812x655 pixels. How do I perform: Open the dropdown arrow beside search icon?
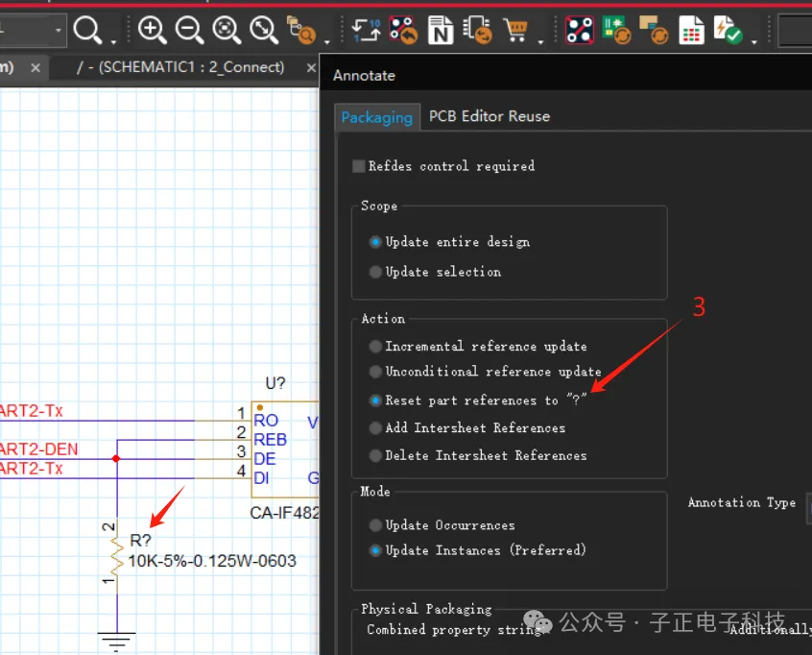click(113, 41)
